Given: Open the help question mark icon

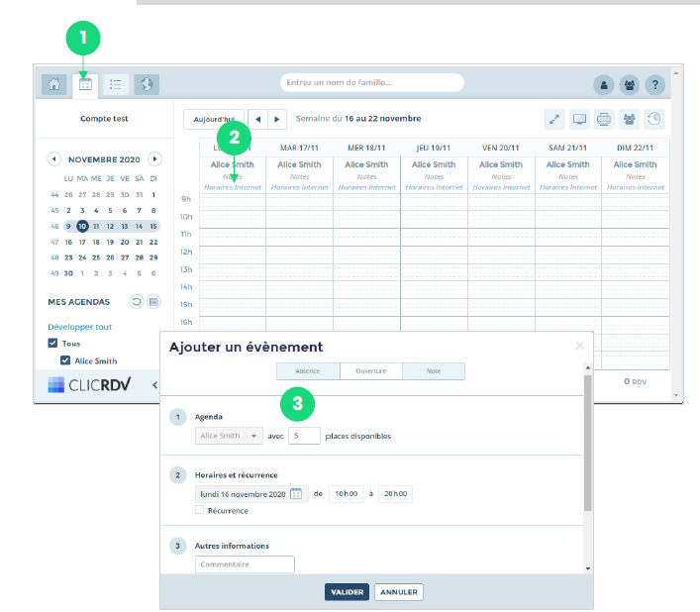Looking at the screenshot, I should tap(654, 84).
